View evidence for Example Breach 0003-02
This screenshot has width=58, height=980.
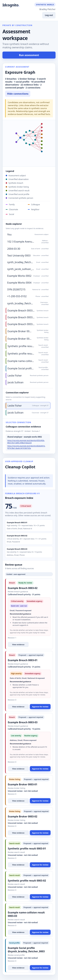pos(18,644)
